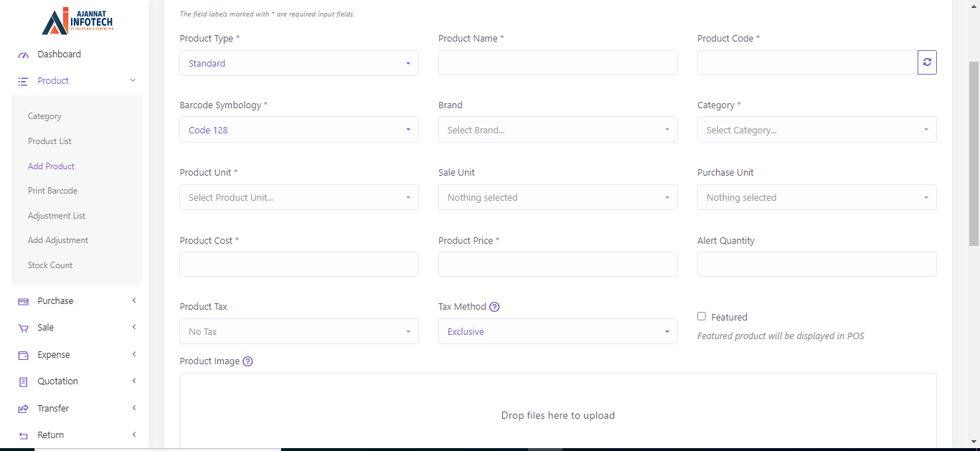Screen dimensions: 980x451
Task: Open the Stock Count link
Action: [50, 265]
